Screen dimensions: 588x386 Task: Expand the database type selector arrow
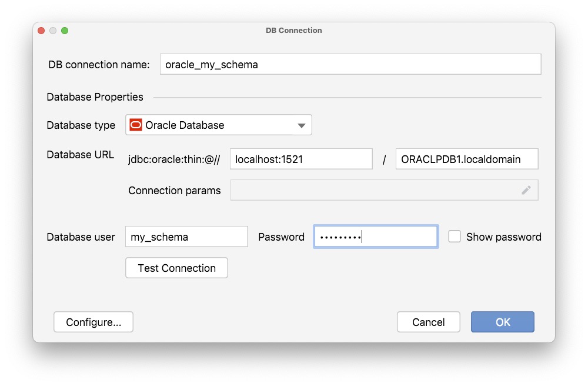tap(301, 125)
